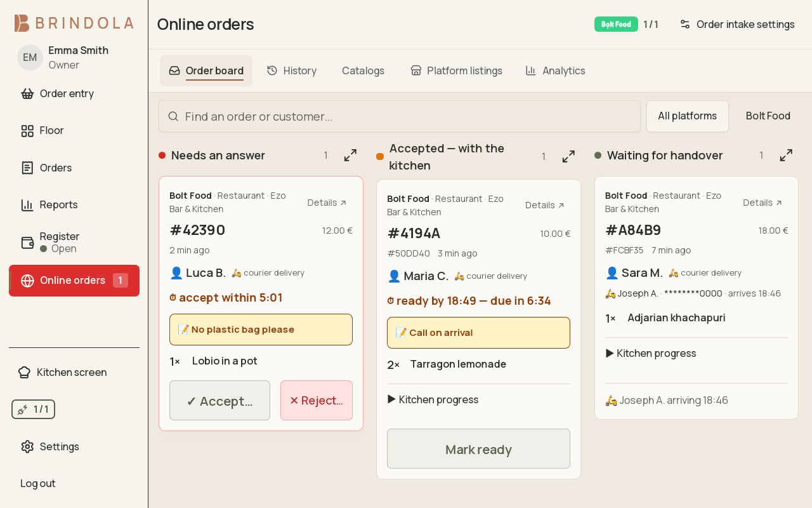Click the Register wallet icon
This screenshot has height=508, width=812.
[x=27, y=243]
